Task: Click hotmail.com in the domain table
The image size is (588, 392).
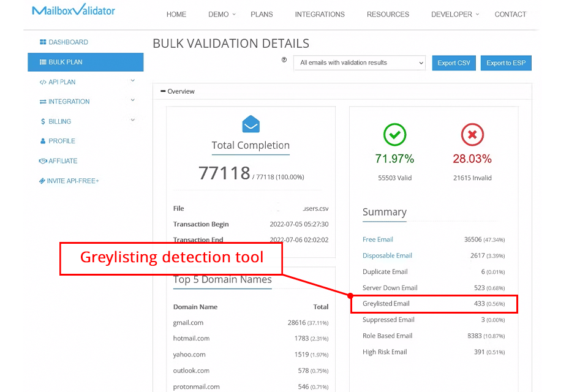Action: pos(191,338)
